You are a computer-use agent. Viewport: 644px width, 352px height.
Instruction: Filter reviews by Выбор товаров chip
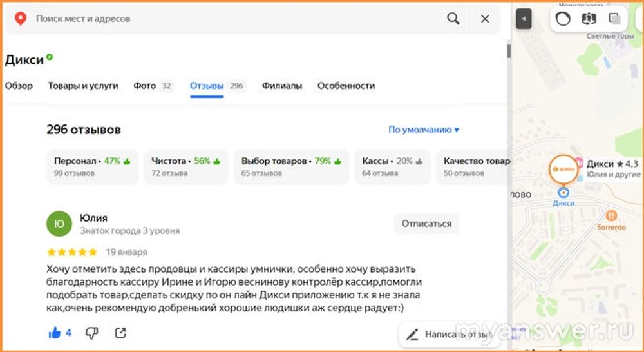[291, 167]
